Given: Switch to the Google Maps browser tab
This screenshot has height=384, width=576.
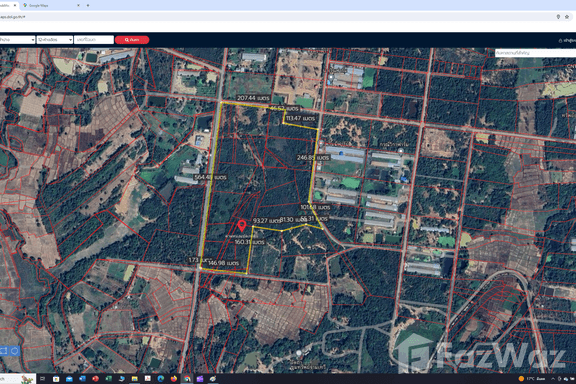Looking at the screenshot, I should (x=50, y=6).
